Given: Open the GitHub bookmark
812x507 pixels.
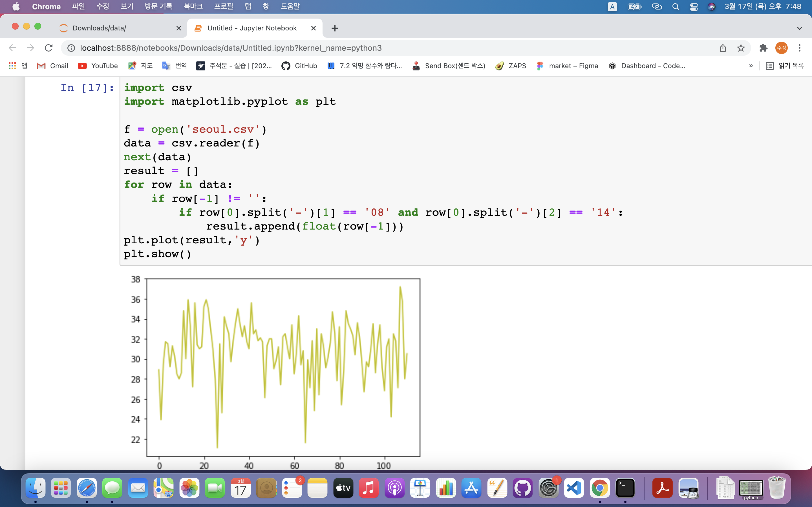Looking at the screenshot, I should pos(299,66).
